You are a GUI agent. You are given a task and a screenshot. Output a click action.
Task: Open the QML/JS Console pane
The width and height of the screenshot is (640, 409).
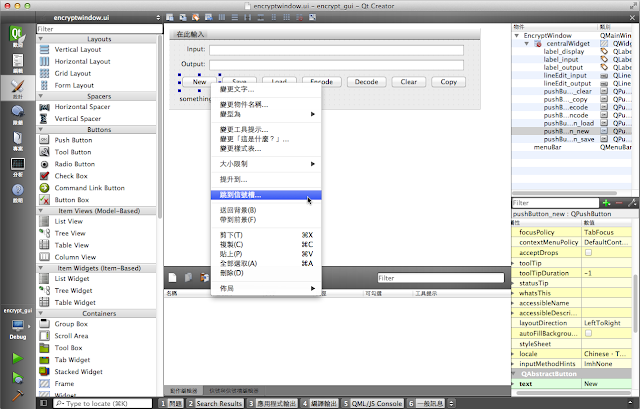(373, 403)
